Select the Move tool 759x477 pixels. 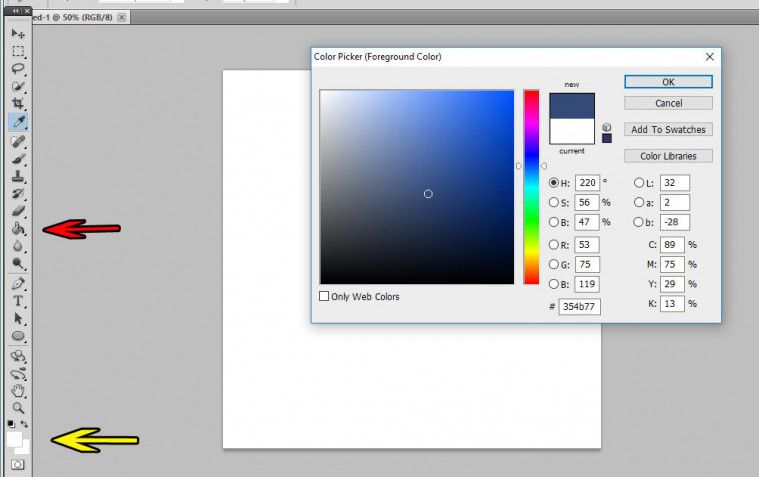tap(18, 34)
